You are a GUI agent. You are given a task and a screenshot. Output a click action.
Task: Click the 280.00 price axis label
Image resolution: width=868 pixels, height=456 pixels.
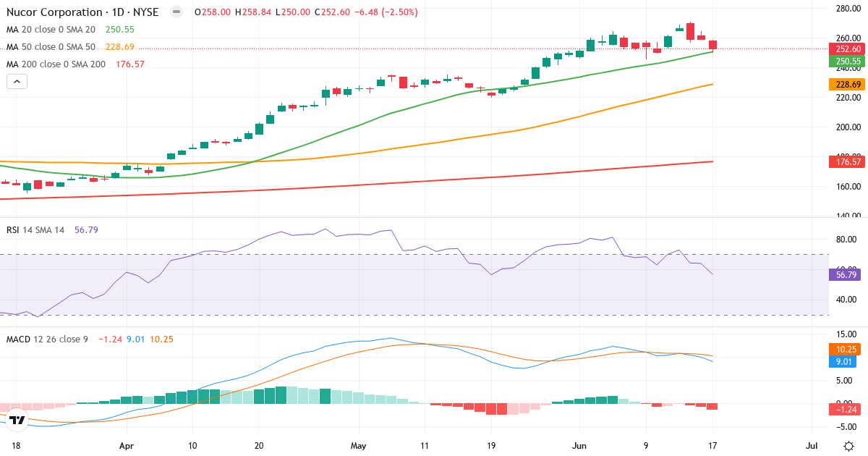[847, 9]
